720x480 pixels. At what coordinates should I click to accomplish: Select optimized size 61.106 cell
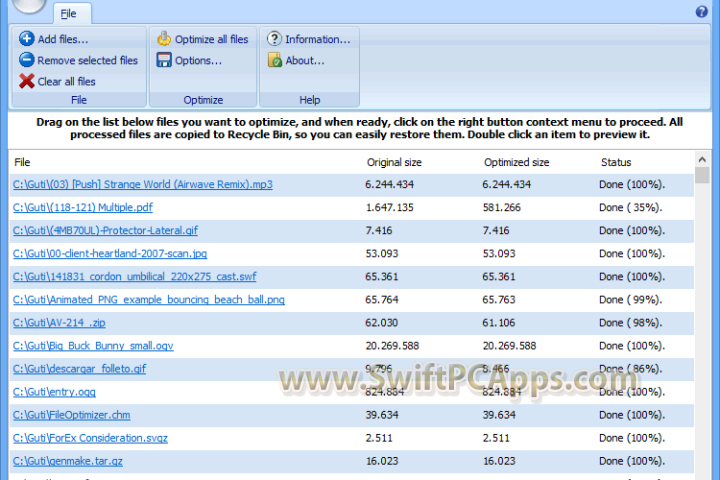point(499,323)
